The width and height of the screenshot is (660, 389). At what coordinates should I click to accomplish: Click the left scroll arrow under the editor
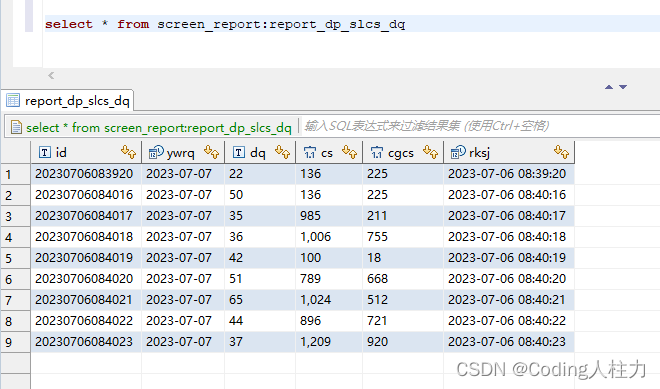51,76
